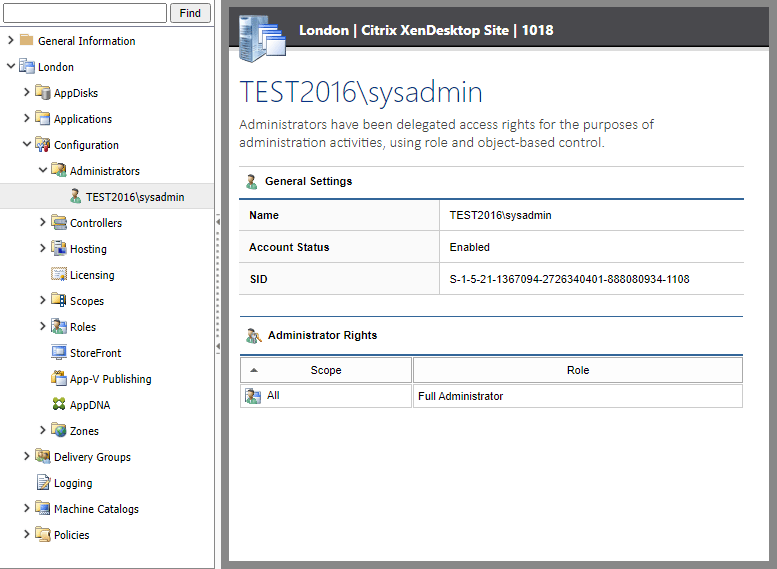
Task: Click the Name value TEST2016\sysadmin cell
Action: click(x=592, y=215)
